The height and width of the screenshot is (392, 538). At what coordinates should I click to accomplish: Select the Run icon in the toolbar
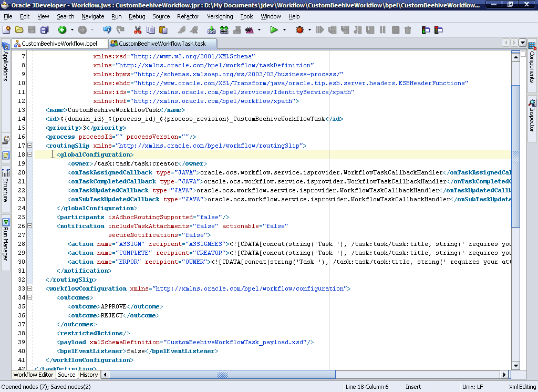point(274,30)
